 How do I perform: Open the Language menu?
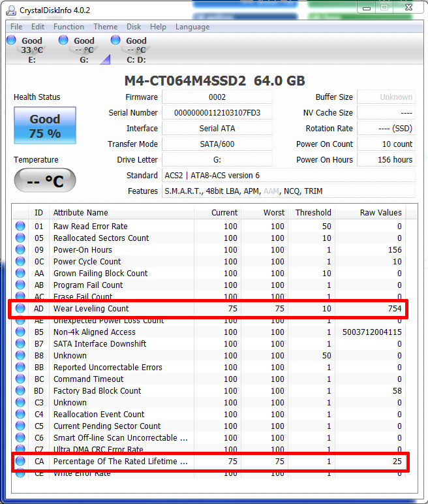[192, 27]
